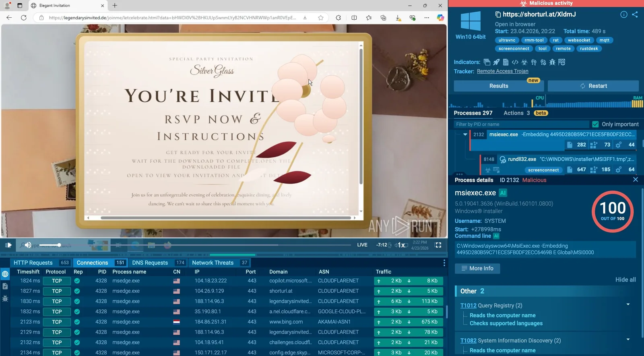Viewport: 644px width, 356px height.
Task: Expand the T1012 Query Registry section
Action: (x=628, y=304)
